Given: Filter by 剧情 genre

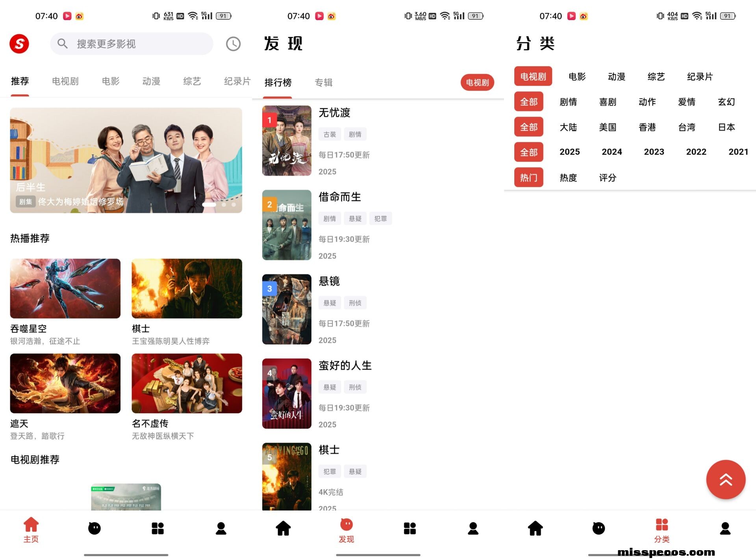Looking at the screenshot, I should pos(568,102).
